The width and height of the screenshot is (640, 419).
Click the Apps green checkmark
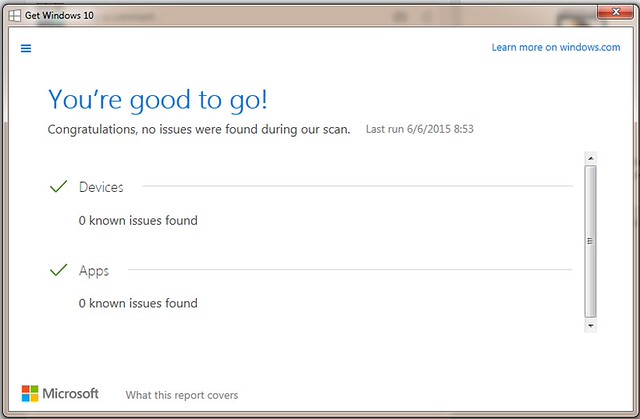[x=58, y=270]
